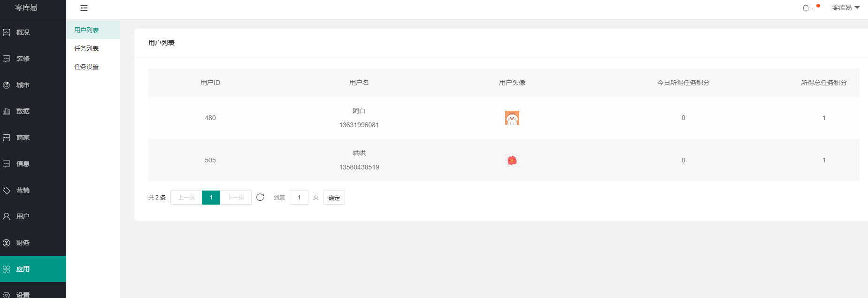Click the 商家 merchant shop icon

pyautogui.click(x=7, y=138)
